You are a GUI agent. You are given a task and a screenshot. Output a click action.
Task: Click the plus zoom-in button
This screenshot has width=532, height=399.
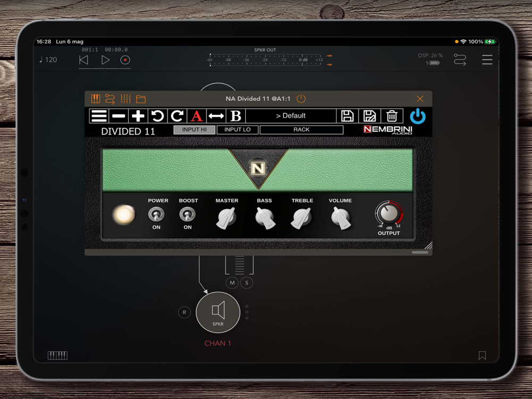coord(138,115)
